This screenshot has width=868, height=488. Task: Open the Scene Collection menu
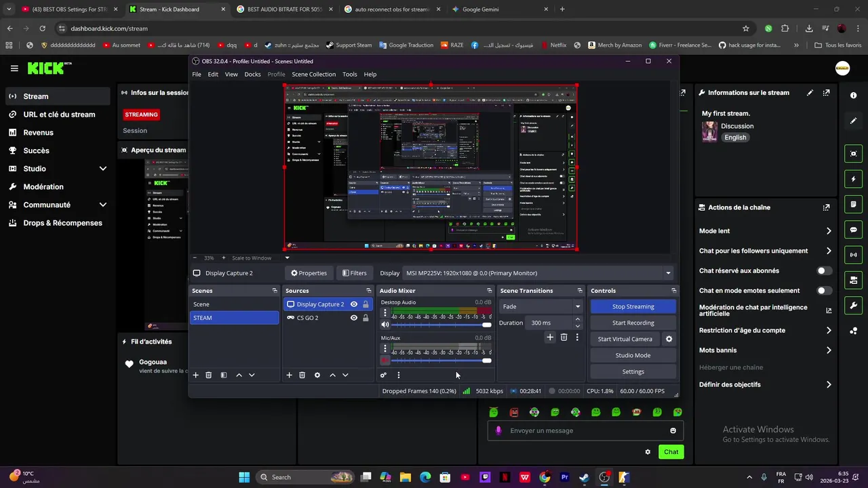(313, 75)
